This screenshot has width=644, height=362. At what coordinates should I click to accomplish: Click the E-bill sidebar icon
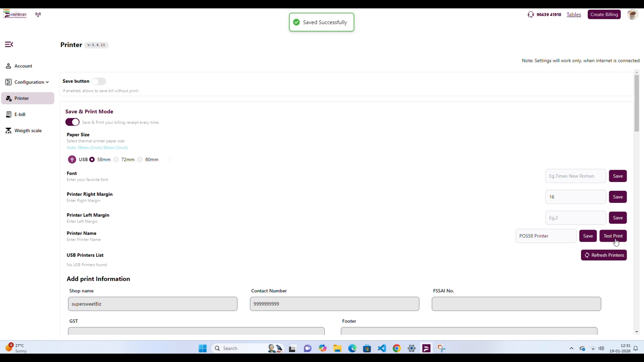point(9,115)
